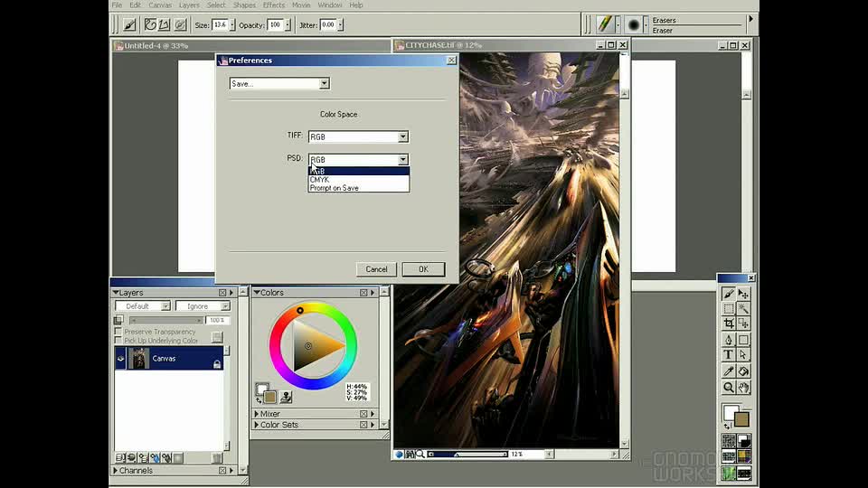Click OK in Preferences dialog
Image resolution: width=868 pixels, height=488 pixels.
point(423,269)
